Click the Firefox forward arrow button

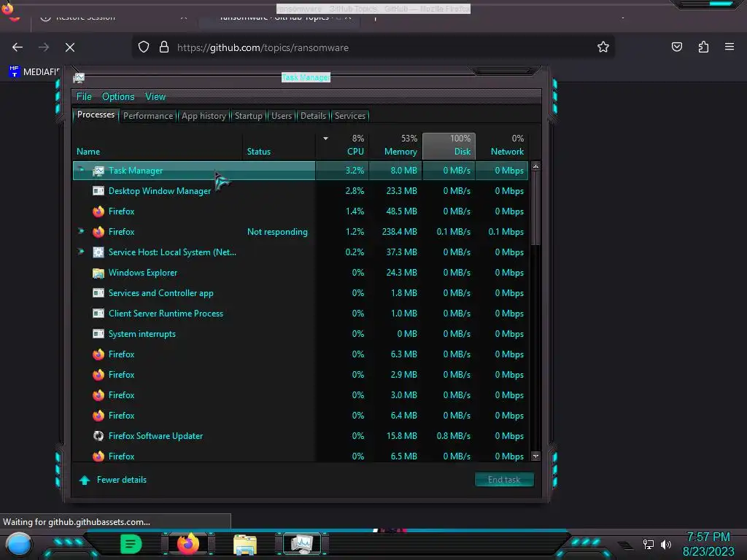click(x=44, y=47)
